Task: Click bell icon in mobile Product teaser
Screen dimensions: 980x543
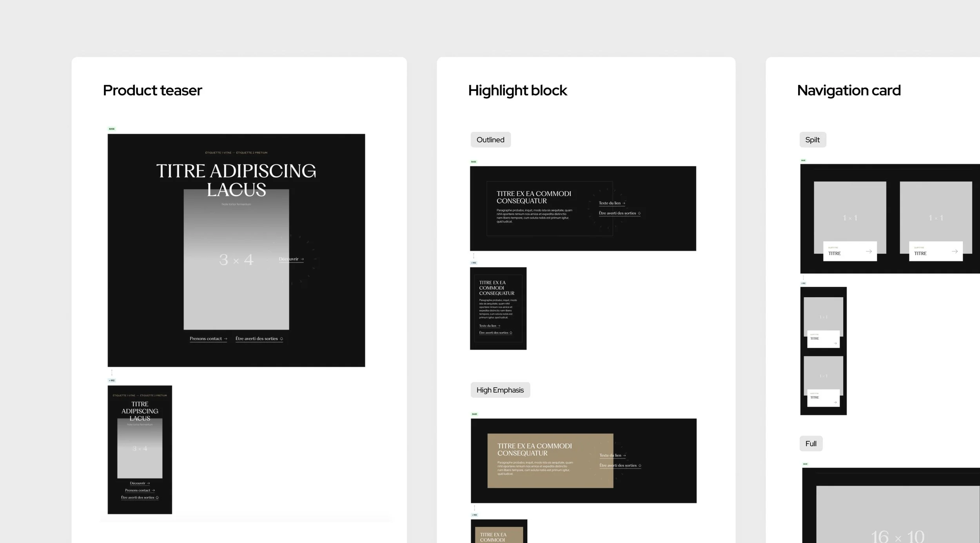Action: (157, 498)
